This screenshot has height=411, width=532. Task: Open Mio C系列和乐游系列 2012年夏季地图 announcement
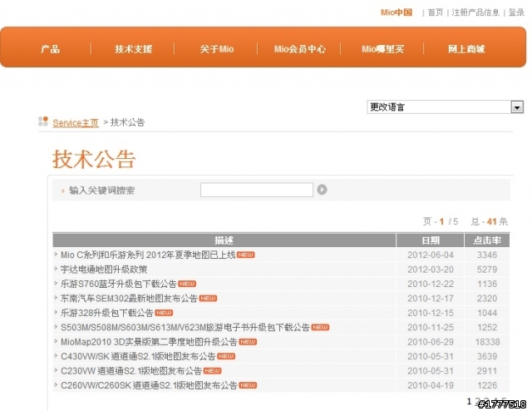pos(148,255)
